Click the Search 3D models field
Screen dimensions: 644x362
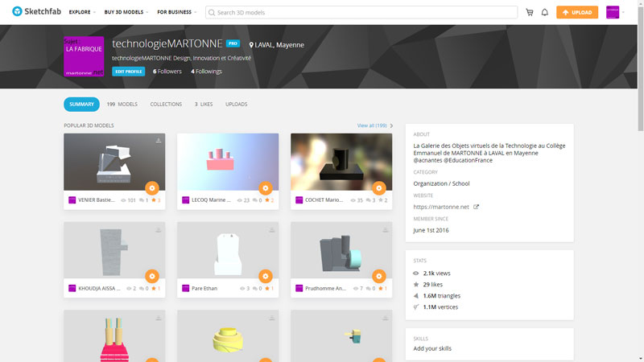pyautogui.click(x=361, y=12)
